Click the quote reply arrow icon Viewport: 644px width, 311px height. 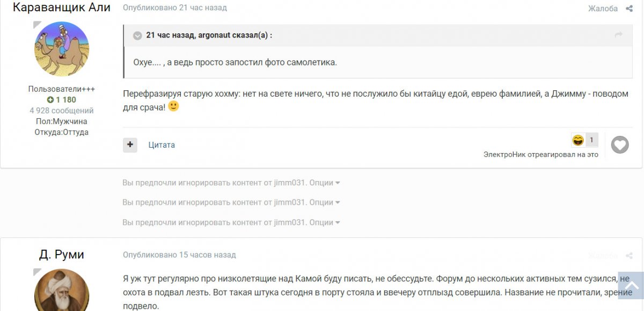click(x=618, y=35)
